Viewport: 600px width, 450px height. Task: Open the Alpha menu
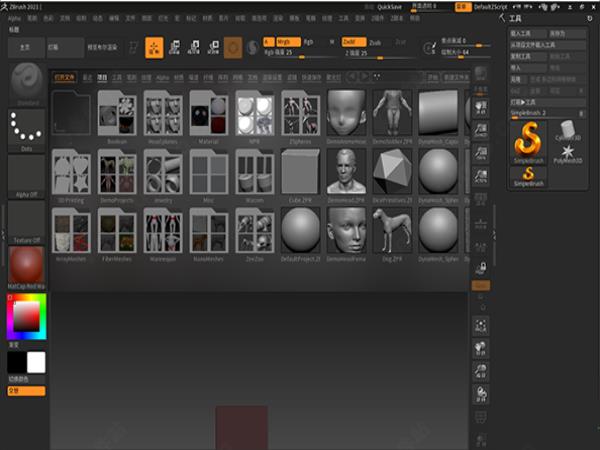(15, 18)
